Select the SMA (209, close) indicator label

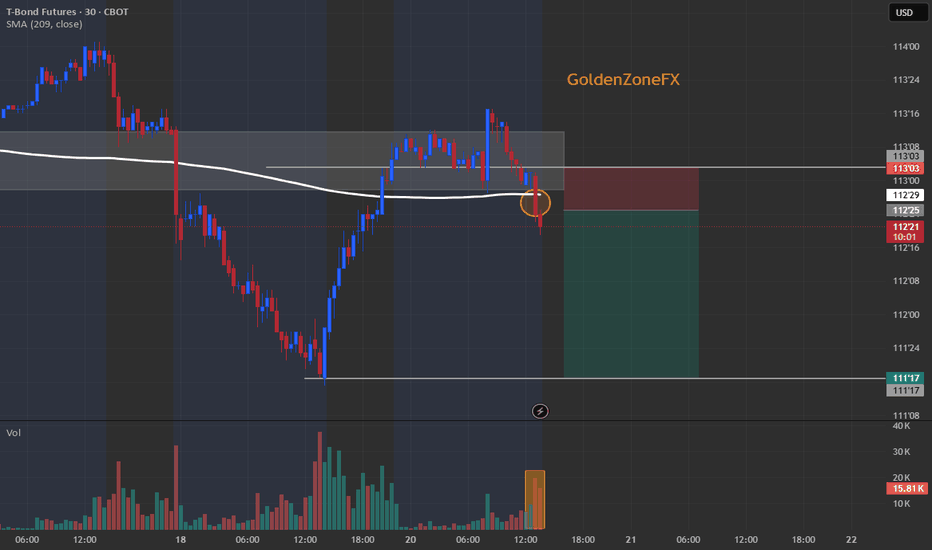pos(45,24)
